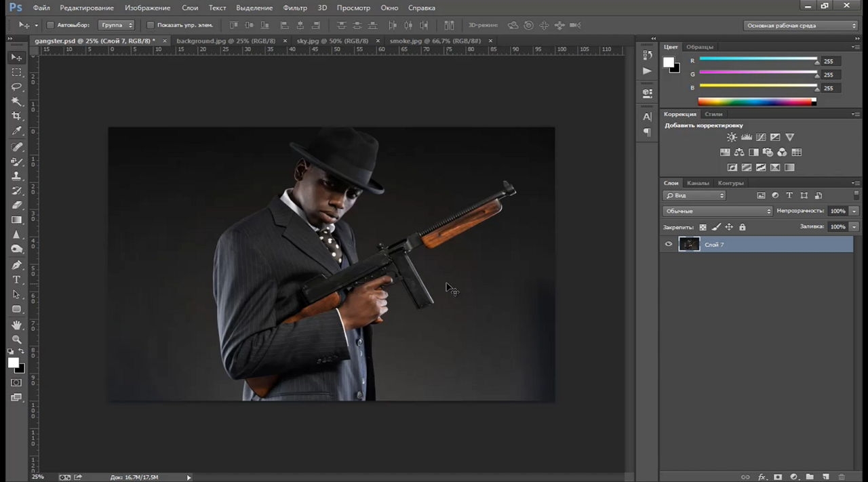
Task: Select the Magic Wand tool
Action: pyautogui.click(x=17, y=102)
